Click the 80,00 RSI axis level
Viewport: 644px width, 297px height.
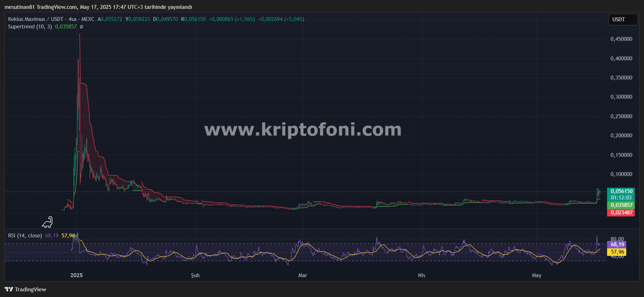point(617,239)
